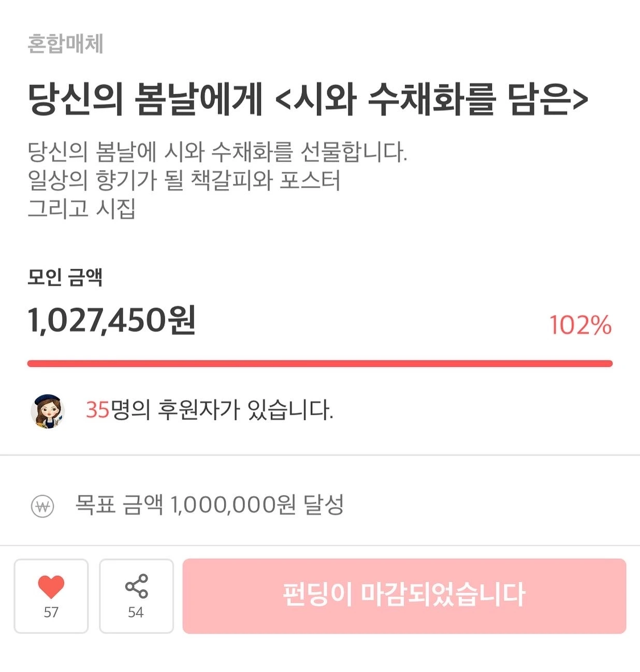
Task: Click the 1,027,450원 raised amount
Action: pos(111,320)
